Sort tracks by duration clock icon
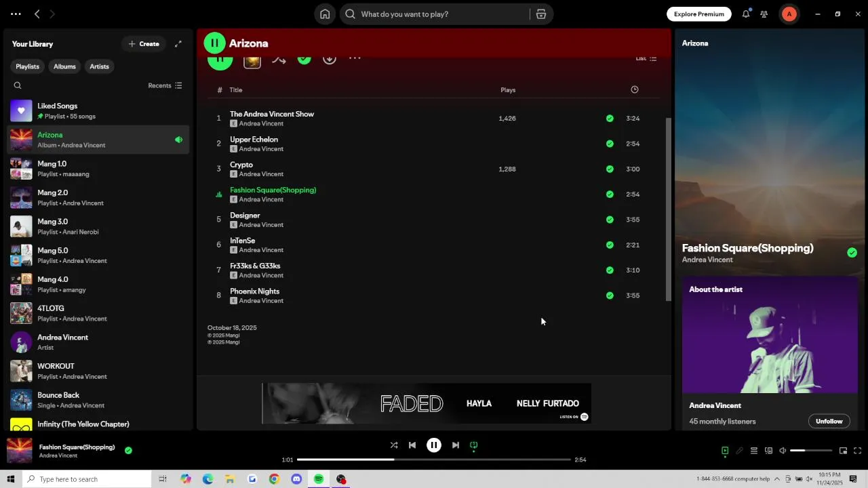This screenshot has height=488, width=868. pyautogui.click(x=635, y=89)
